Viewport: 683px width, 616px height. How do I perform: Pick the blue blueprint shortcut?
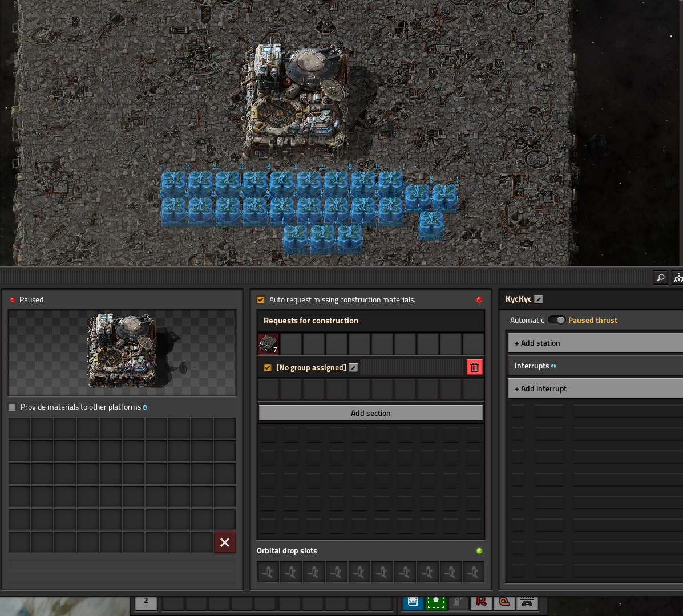pyautogui.click(x=413, y=602)
